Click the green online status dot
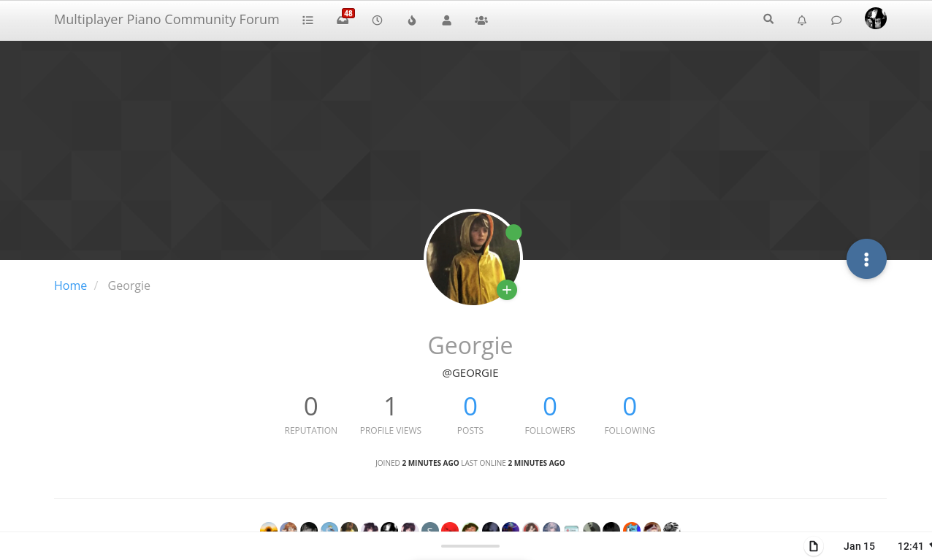The height and width of the screenshot is (560, 932). pos(513,232)
